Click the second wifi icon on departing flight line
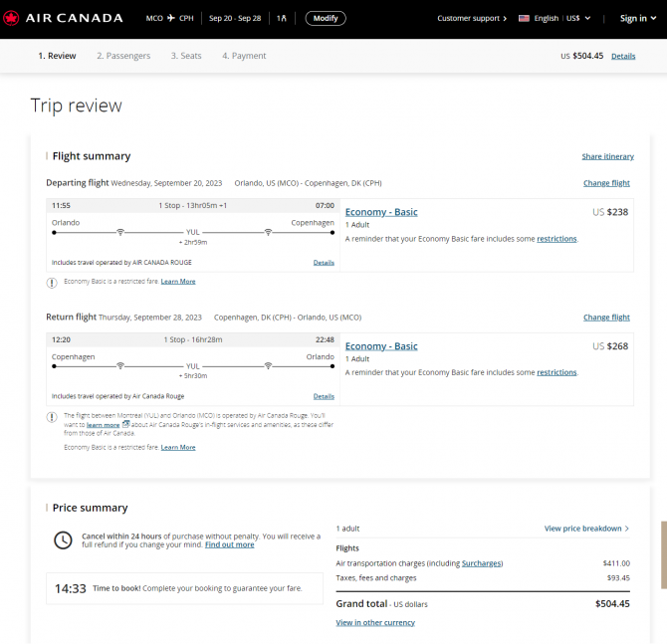 pyautogui.click(x=268, y=232)
